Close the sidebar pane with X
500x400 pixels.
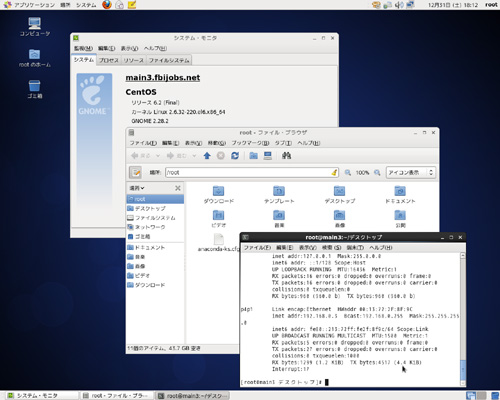[178, 188]
